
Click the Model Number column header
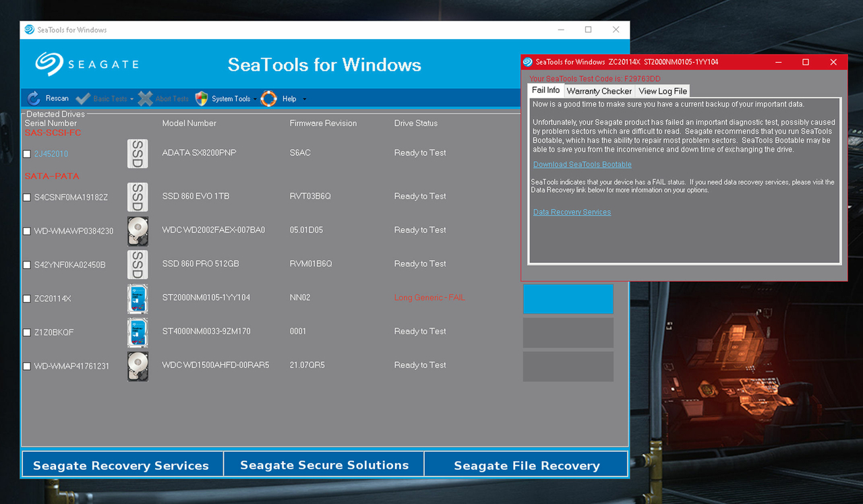(x=189, y=123)
